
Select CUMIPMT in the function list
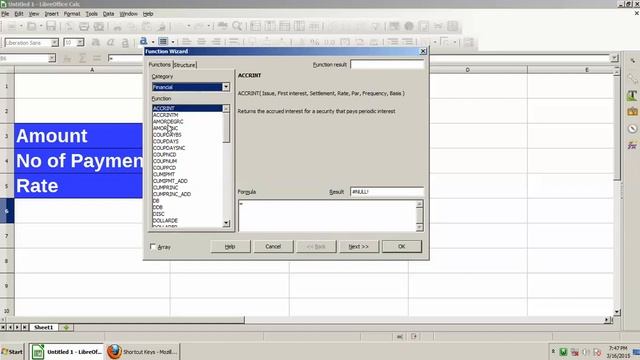pyautogui.click(x=187, y=174)
